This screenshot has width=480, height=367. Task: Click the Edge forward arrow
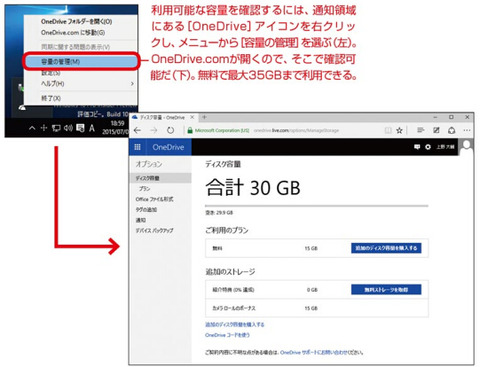point(154,130)
